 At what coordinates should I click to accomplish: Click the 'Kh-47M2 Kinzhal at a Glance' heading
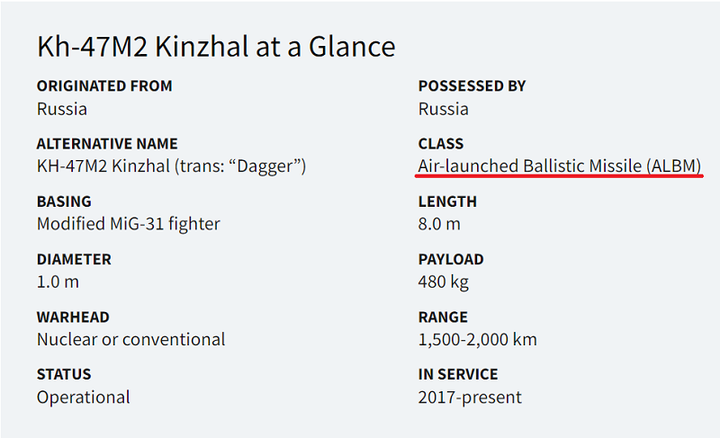click(x=216, y=47)
